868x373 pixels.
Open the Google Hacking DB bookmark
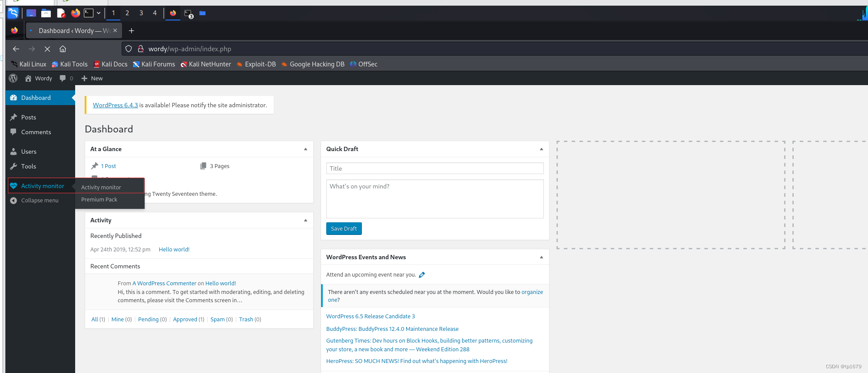point(313,64)
